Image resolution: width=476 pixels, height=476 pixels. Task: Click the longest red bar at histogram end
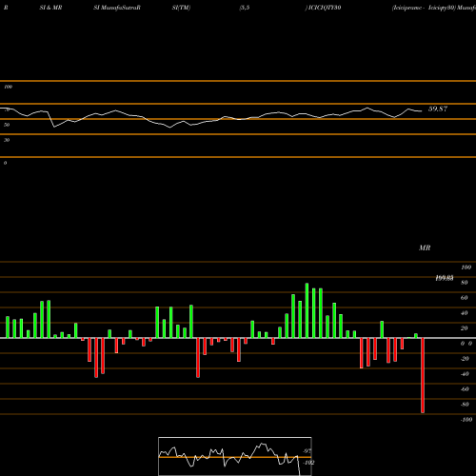click(423, 375)
